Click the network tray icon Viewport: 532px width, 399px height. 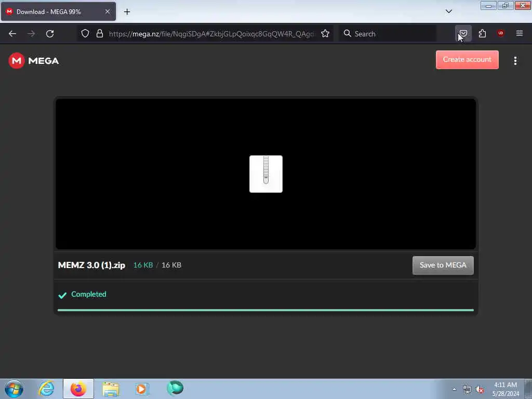(x=467, y=390)
